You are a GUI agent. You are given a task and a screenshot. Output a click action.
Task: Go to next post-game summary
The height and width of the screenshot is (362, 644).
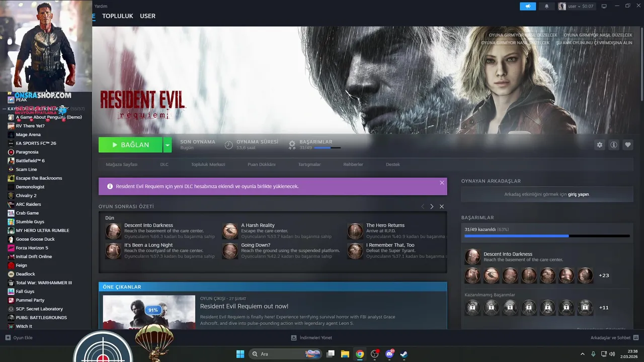[432, 207]
